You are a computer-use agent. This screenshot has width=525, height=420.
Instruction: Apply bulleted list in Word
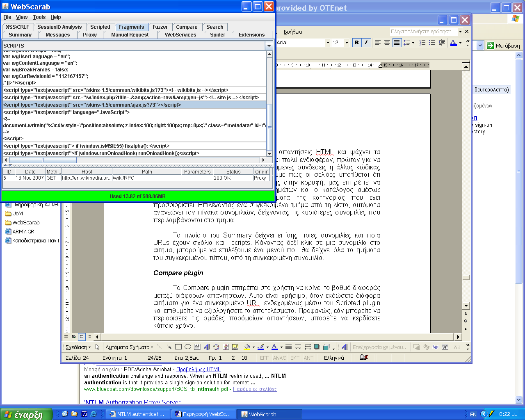[x=432, y=43]
